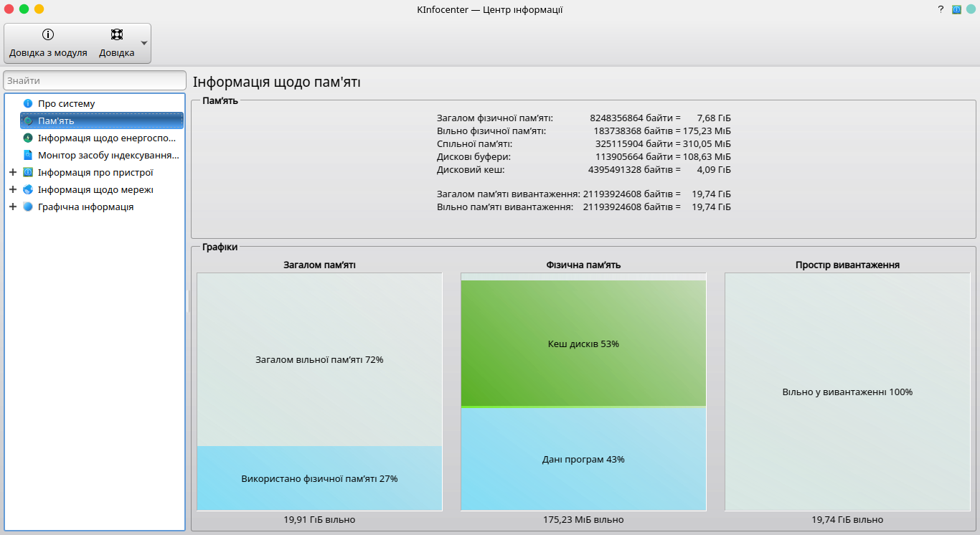
Task: Focus the 'Знайти' search field
Action: 95,80
